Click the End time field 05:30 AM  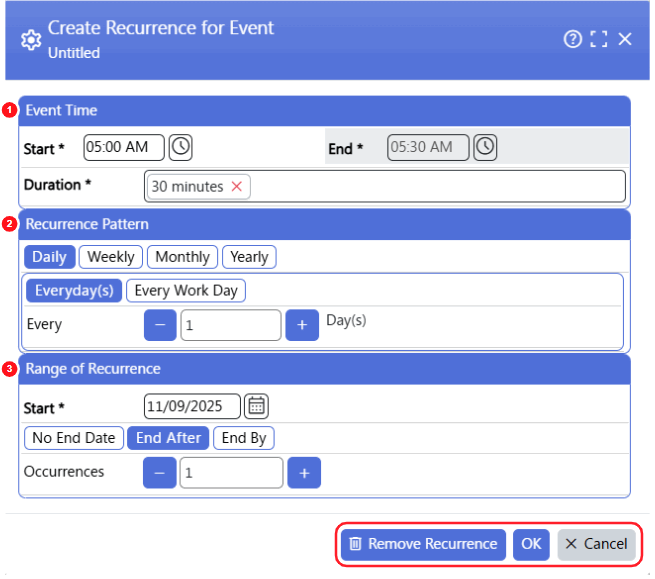(428, 147)
